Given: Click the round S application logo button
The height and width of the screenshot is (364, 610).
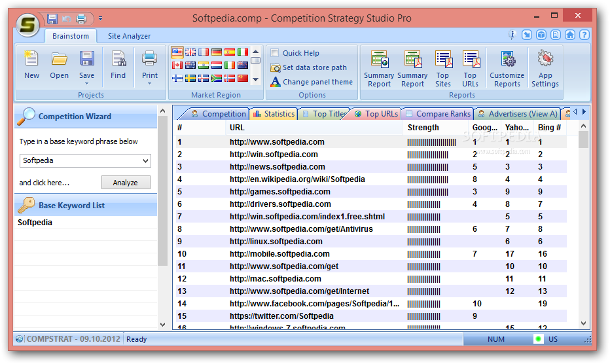Looking at the screenshot, I should pyautogui.click(x=27, y=25).
